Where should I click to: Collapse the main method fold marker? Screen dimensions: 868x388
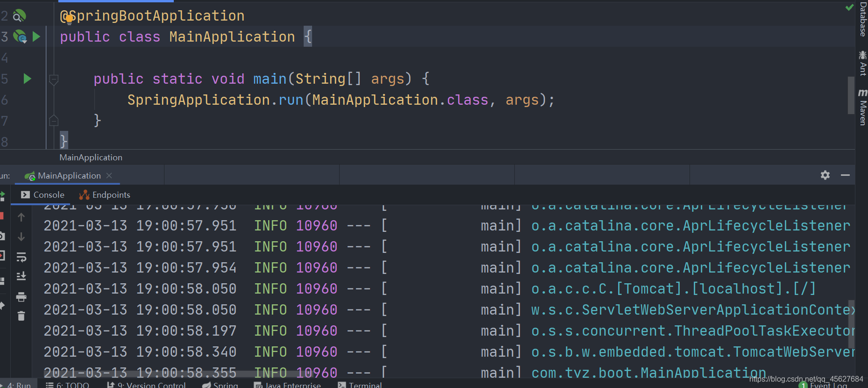coord(54,79)
